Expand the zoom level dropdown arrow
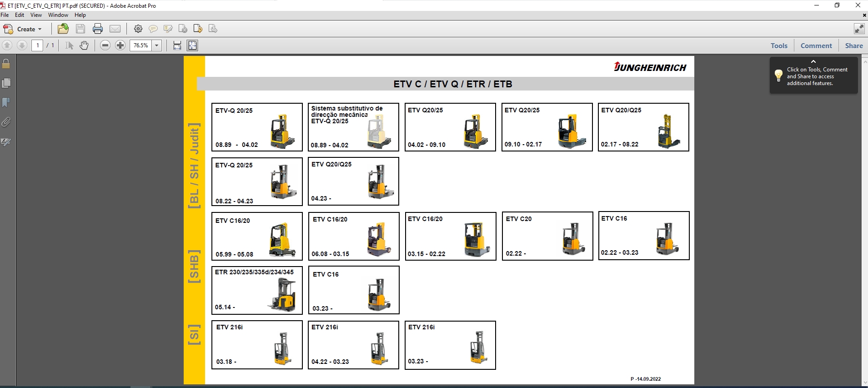Screen dimensions: 868x388 [157, 45]
